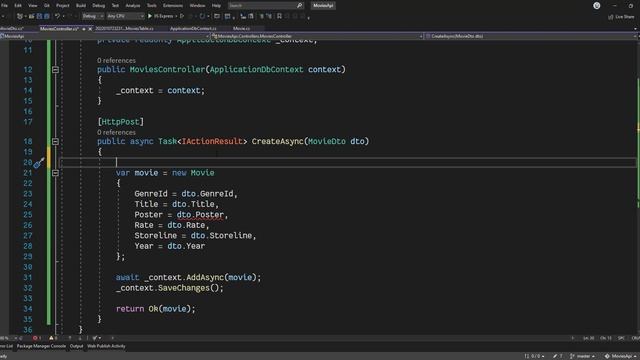This screenshot has height=360, width=640.
Task: Open the tab list overflow arrow
Action: [636, 29]
